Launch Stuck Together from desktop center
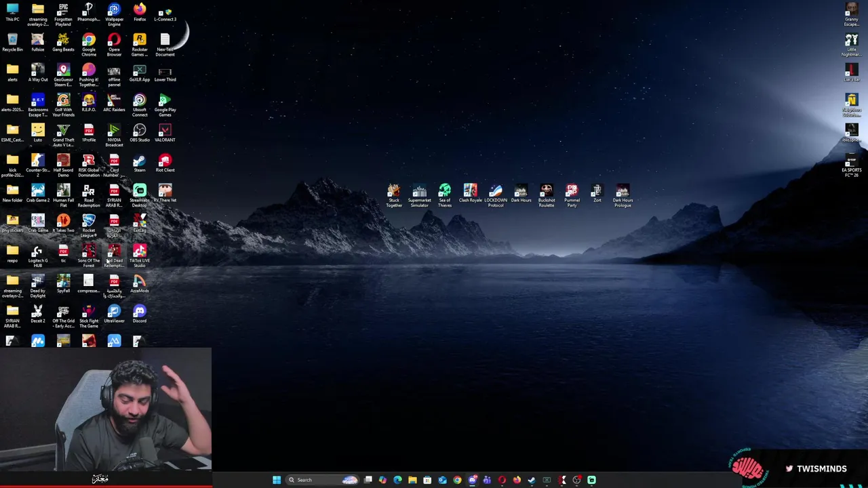868x488 pixels. [394, 195]
